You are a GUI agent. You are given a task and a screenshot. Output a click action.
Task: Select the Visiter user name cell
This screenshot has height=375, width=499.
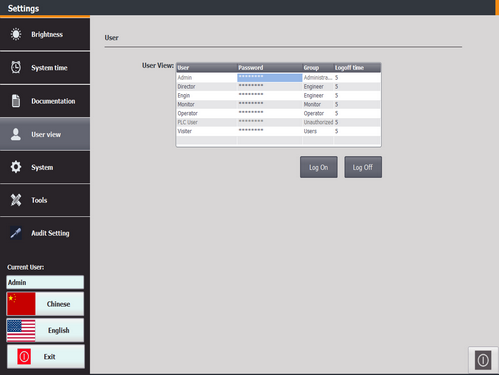(207, 131)
